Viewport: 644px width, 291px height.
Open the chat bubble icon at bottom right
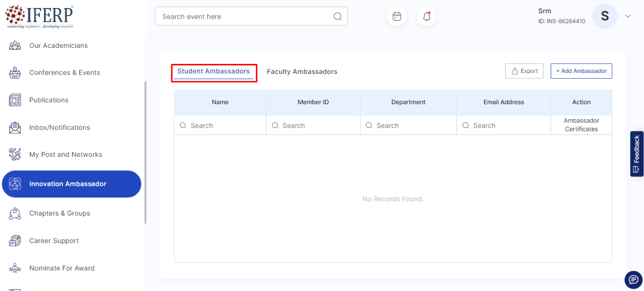coord(633,280)
